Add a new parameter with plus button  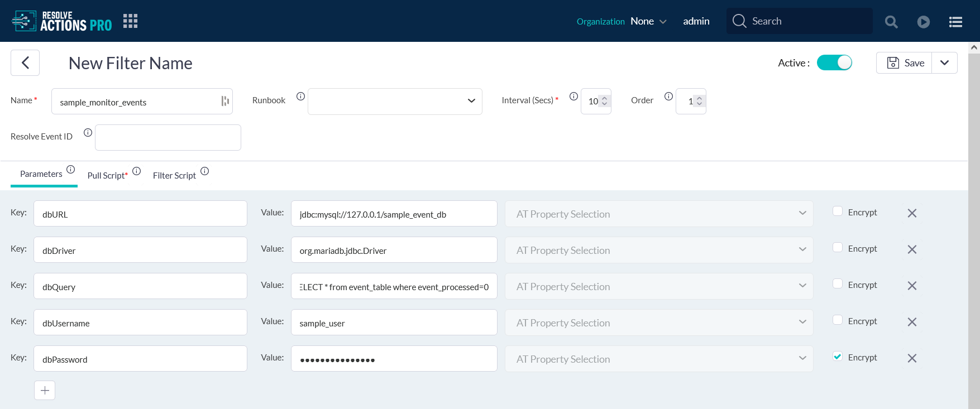pyautogui.click(x=45, y=390)
